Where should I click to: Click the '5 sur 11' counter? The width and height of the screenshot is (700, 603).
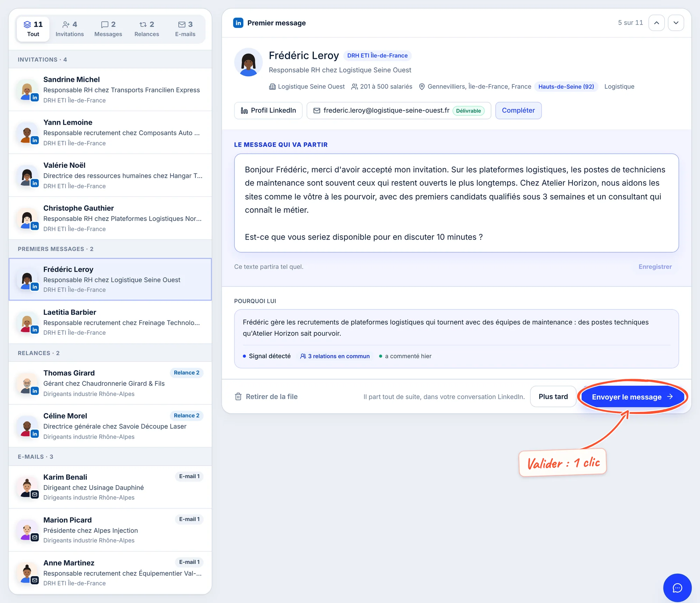click(630, 23)
